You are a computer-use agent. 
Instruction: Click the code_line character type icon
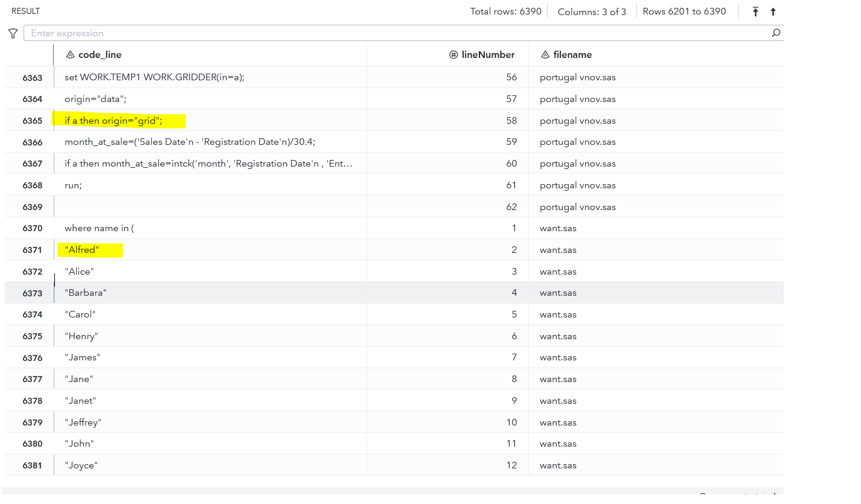[x=70, y=55]
